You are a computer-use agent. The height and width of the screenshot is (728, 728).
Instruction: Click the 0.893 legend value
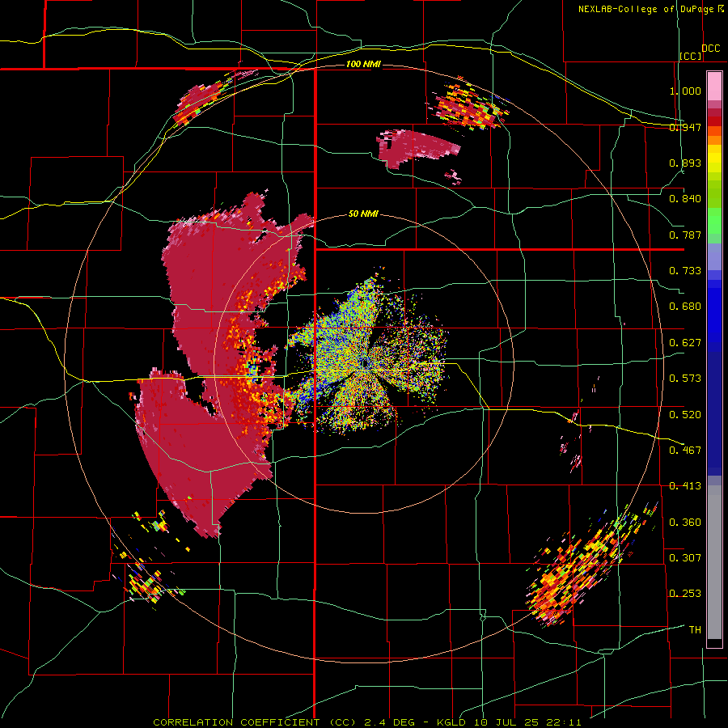[x=685, y=163]
